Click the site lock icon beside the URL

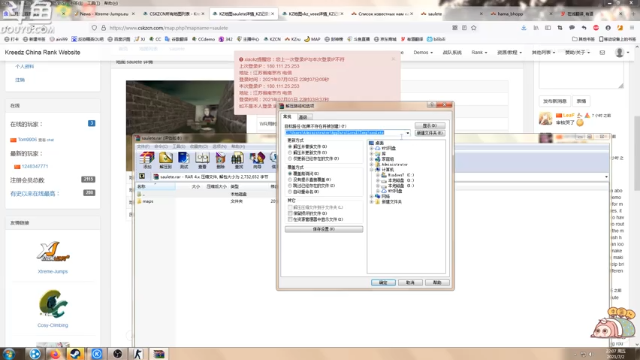103,28
